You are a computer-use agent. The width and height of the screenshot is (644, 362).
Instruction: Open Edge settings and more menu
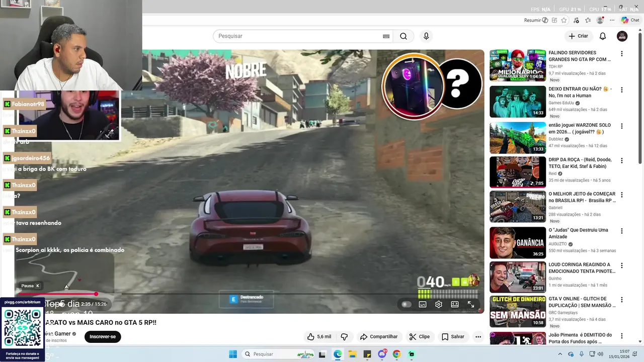pos(612,20)
